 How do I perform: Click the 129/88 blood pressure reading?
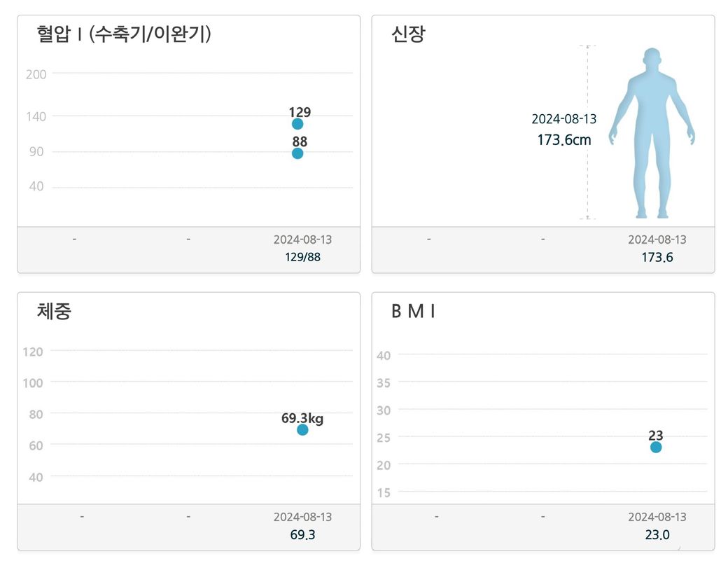303,257
